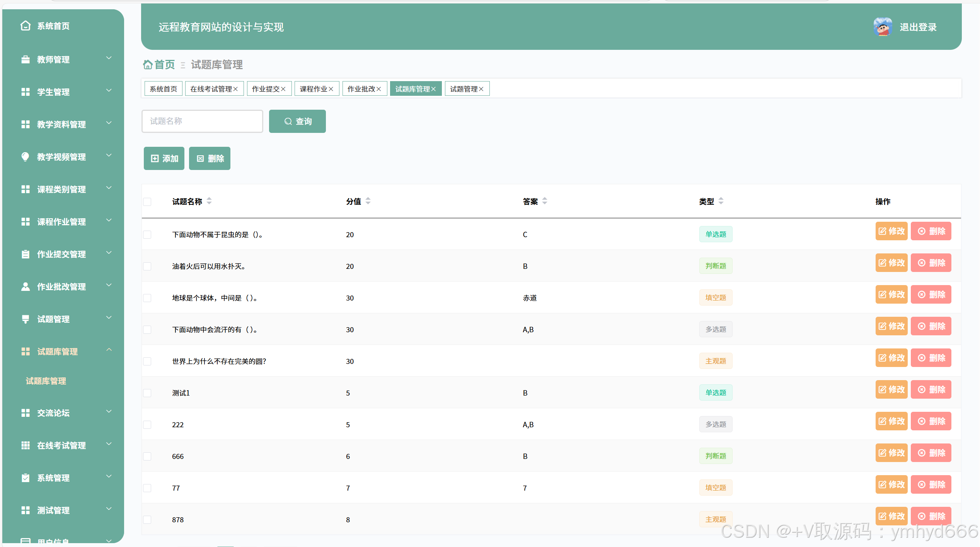Image resolution: width=980 pixels, height=547 pixels.
Task: Click breadcrumb home icon 首页
Action: (x=148, y=65)
